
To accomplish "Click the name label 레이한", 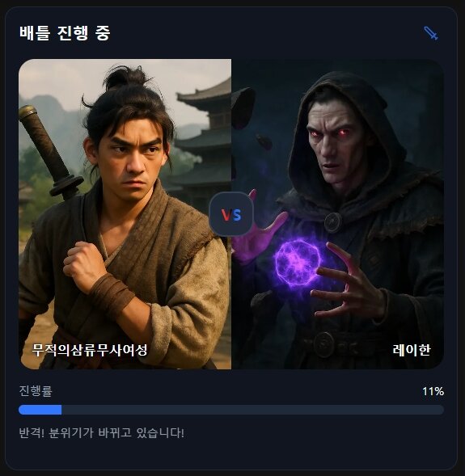I will coord(412,350).
